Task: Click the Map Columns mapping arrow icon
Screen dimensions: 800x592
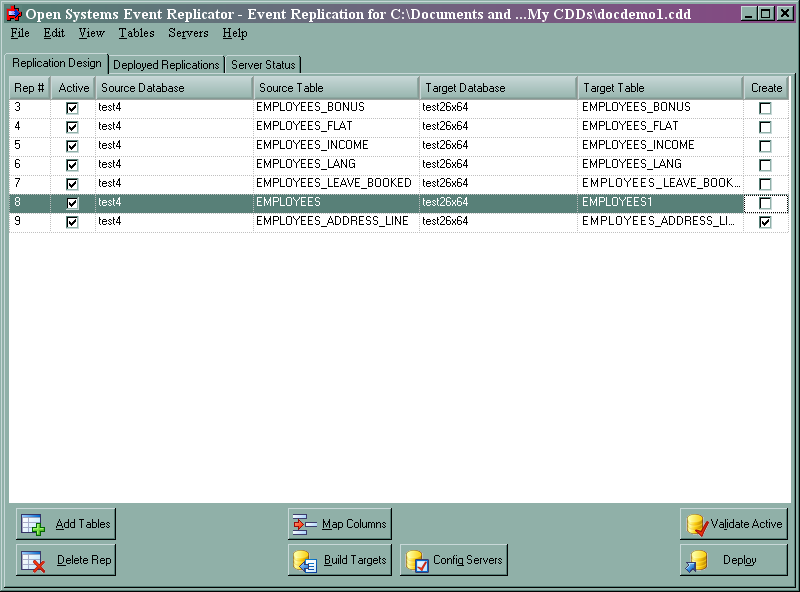Action: [x=303, y=523]
